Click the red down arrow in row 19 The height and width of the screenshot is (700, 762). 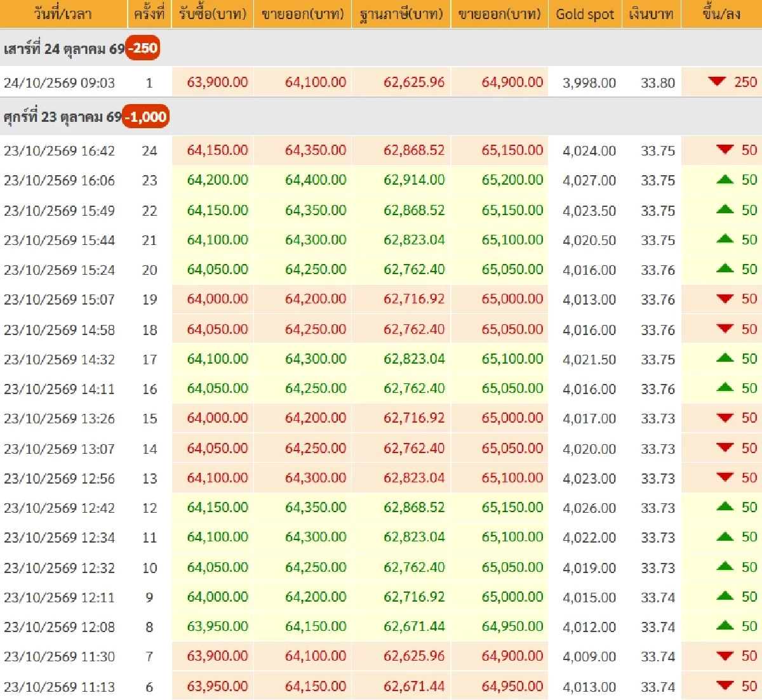pyautogui.click(x=725, y=298)
